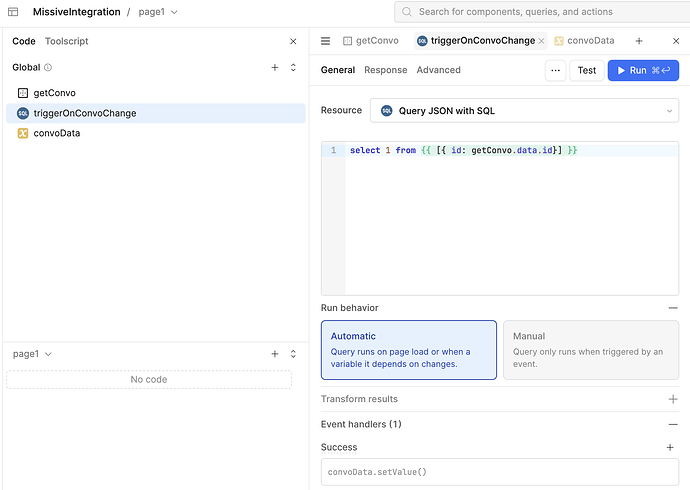Click the Test button

pyautogui.click(x=587, y=70)
